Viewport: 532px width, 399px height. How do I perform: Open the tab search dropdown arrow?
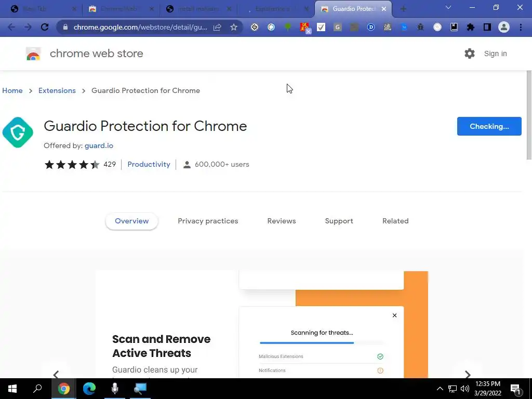[x=448, y=7]
